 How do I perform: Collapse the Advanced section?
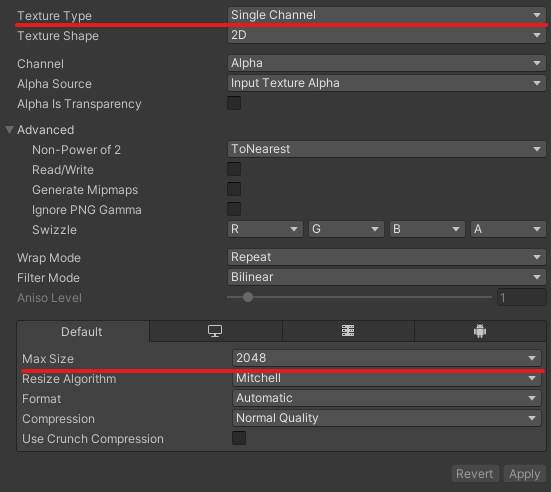(9, 130)
